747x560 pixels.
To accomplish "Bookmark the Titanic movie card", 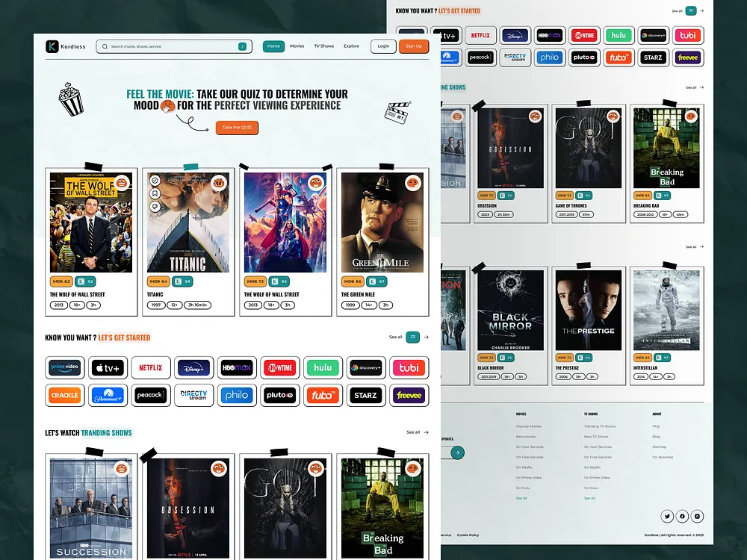I will pyautogui.click(x=155, y=193).
